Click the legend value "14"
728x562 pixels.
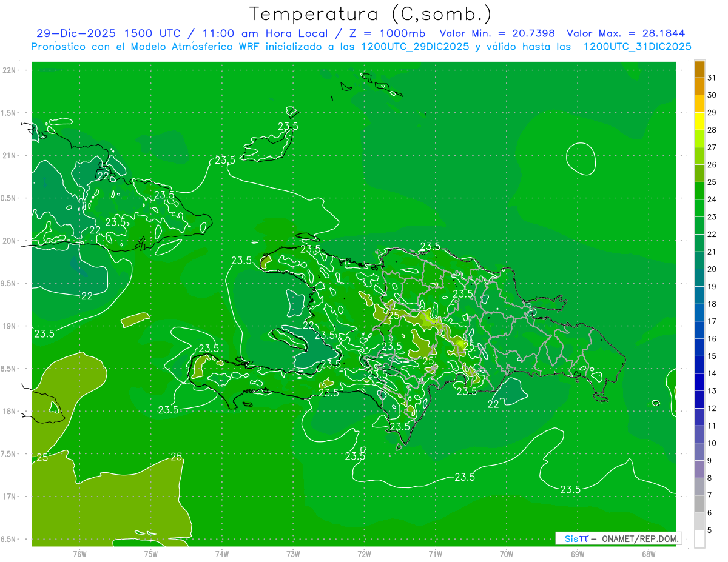712,373
